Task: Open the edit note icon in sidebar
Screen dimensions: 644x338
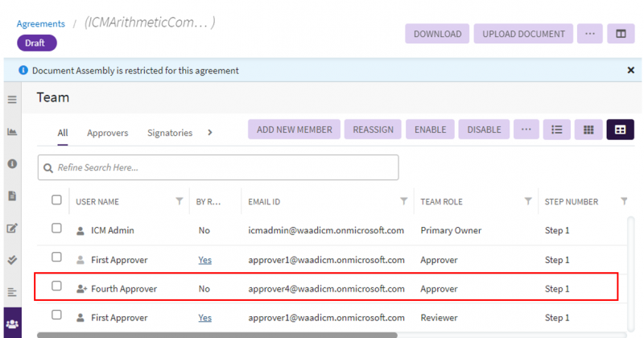Action: pos(12,228)
